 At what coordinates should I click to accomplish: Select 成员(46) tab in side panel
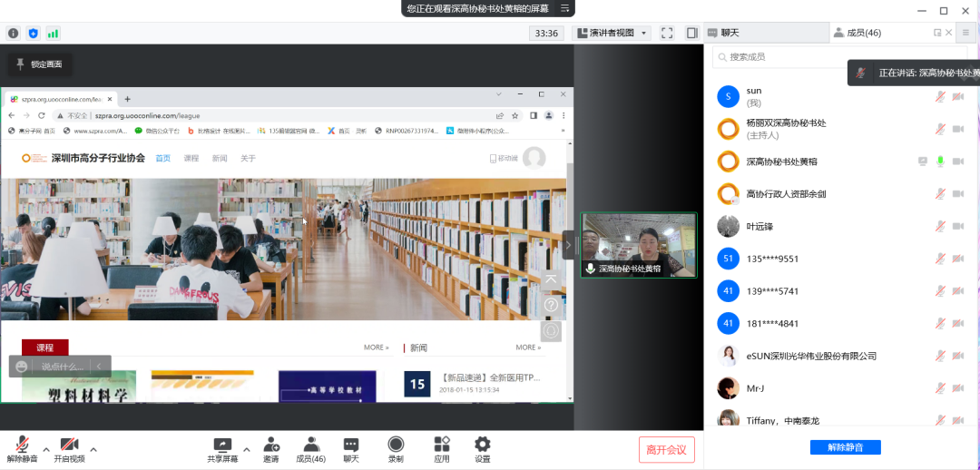[x=863, y=34]
